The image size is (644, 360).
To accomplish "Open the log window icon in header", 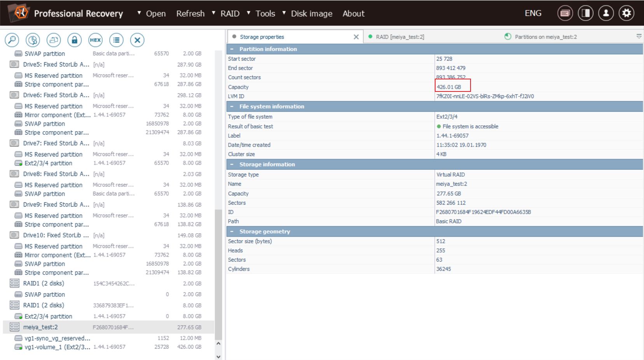I will 565,13.
